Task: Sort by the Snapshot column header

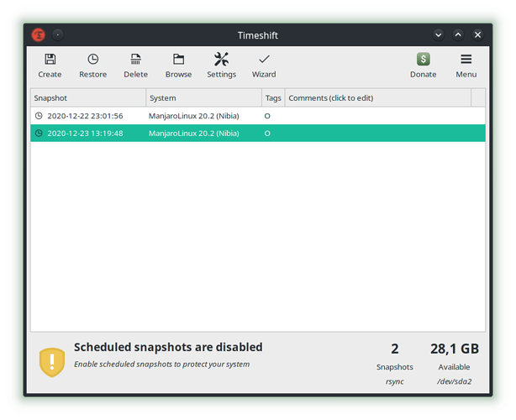Action: coord(88,98)
